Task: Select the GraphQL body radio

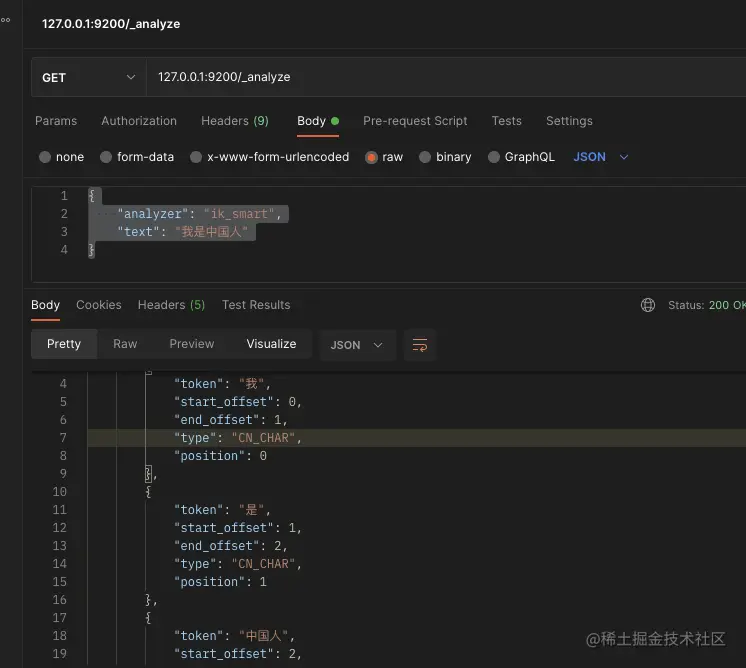Action: coord(494,157)
